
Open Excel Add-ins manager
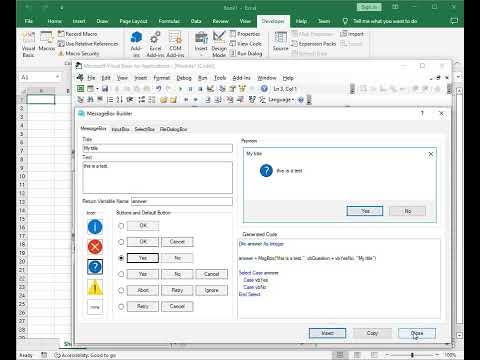click(155, 44)
